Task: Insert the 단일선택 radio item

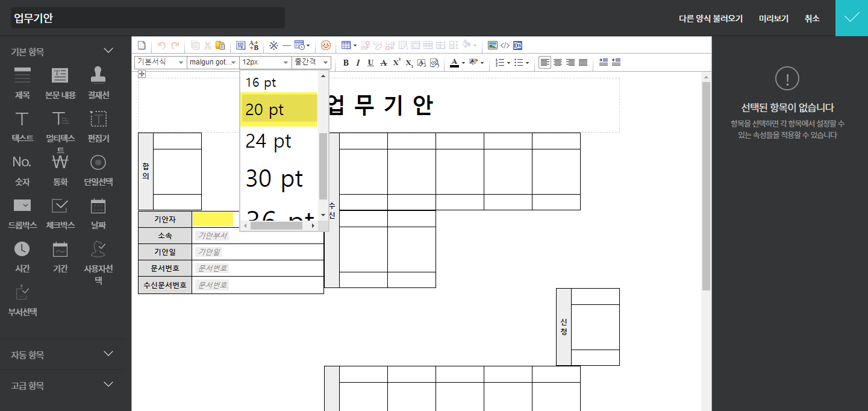Action: 98,169
